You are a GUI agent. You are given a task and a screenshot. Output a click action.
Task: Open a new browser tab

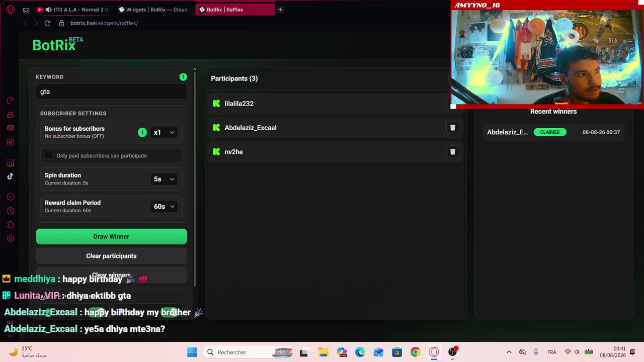coord(280,10)
